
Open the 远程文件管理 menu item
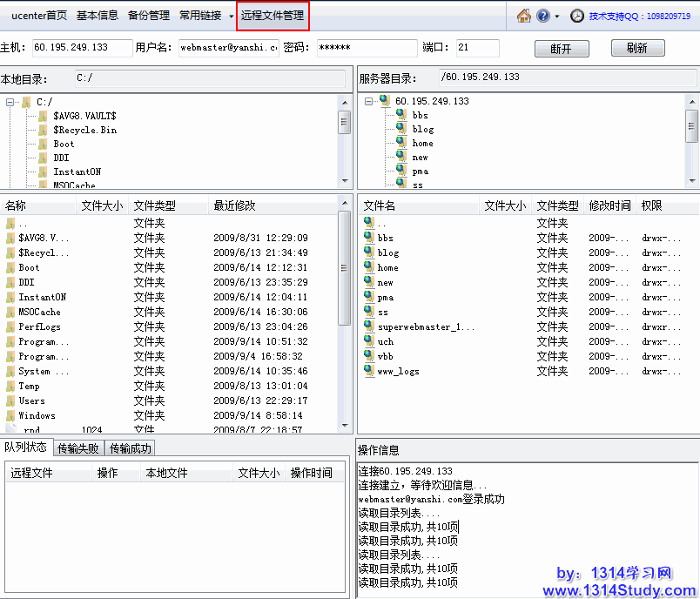click(273, 16)
